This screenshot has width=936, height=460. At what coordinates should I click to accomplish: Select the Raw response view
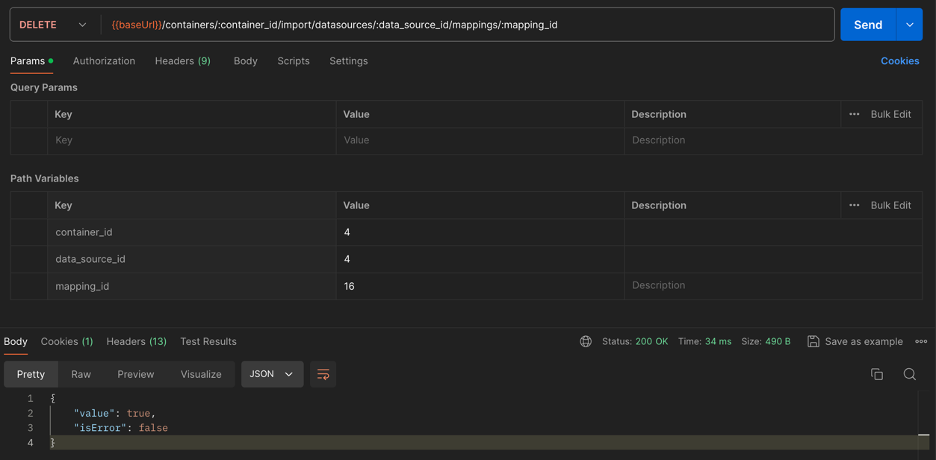tap(81, 374)
